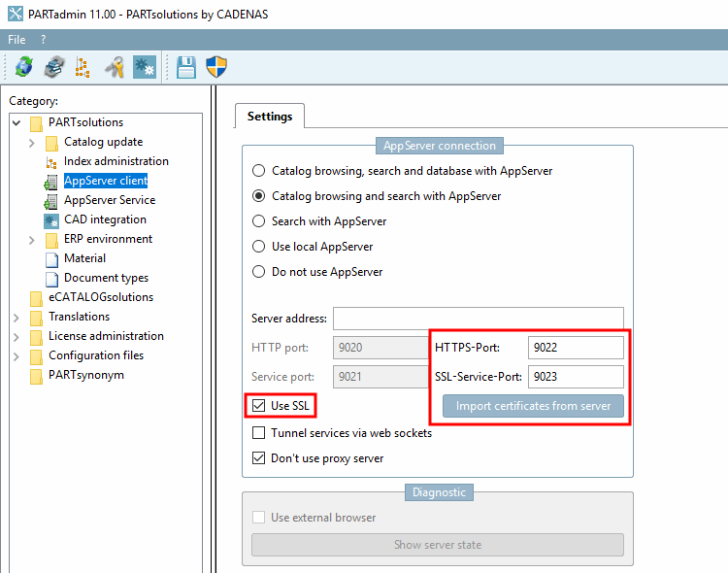Viewport: 728px width, 573px height.
Task: Select CAD integration in the tree
Action: point(105,219)
